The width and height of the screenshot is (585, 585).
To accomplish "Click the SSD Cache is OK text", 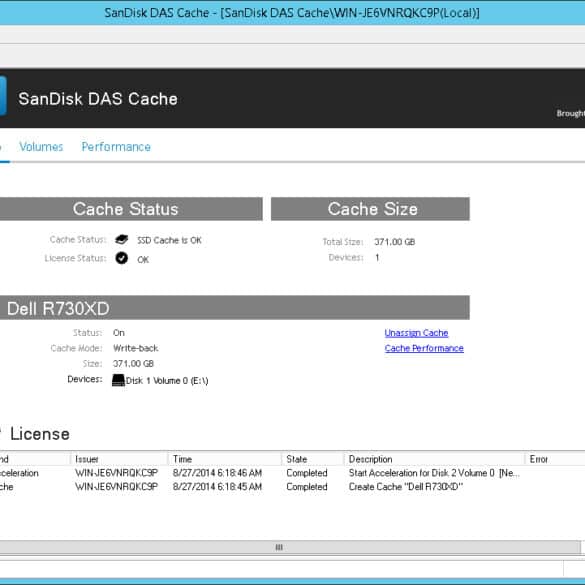I will click(x=169, y=240).
